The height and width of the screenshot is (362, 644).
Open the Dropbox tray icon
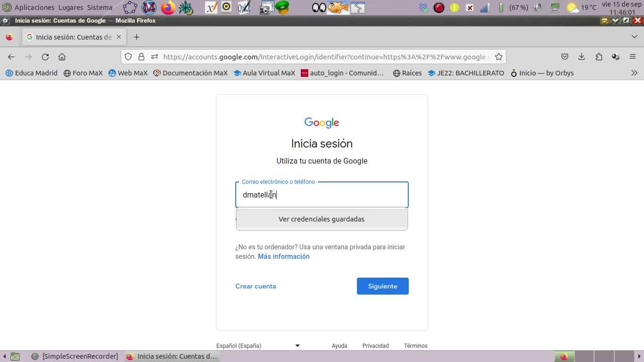(x=423, y=8)
